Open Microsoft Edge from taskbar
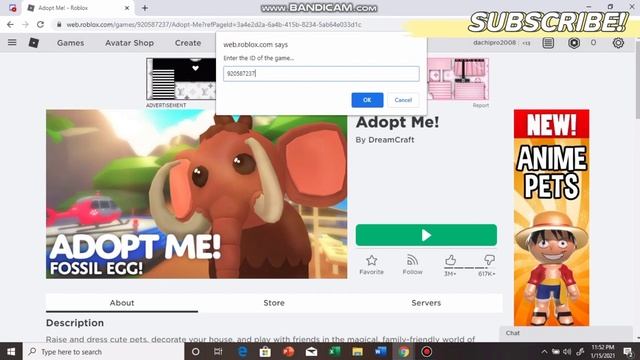 [x=242, y=351]
